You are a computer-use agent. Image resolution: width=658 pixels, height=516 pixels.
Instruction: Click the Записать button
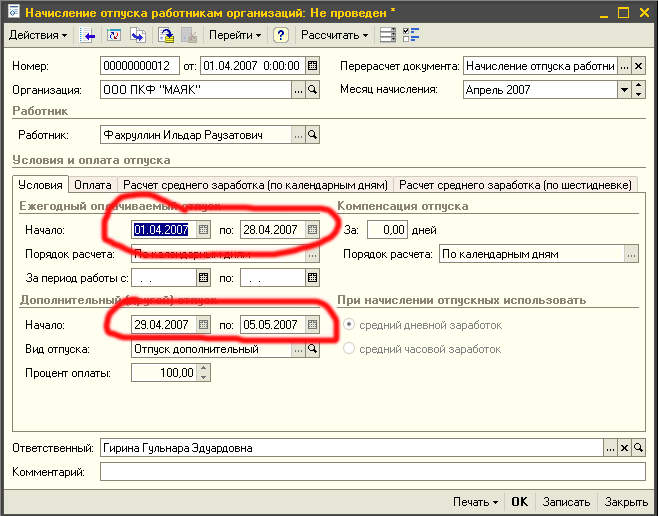pyautogui.click(x=566, y=502)
